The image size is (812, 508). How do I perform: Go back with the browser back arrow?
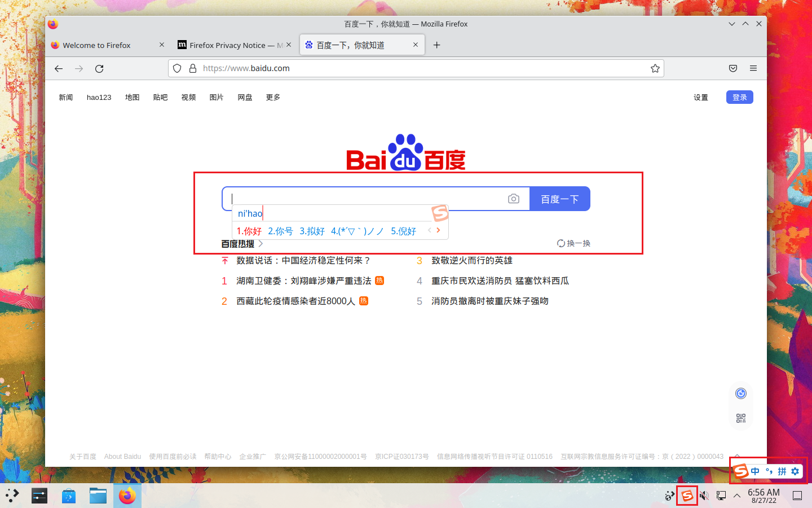pyautogui.click(x=59, y=68)
